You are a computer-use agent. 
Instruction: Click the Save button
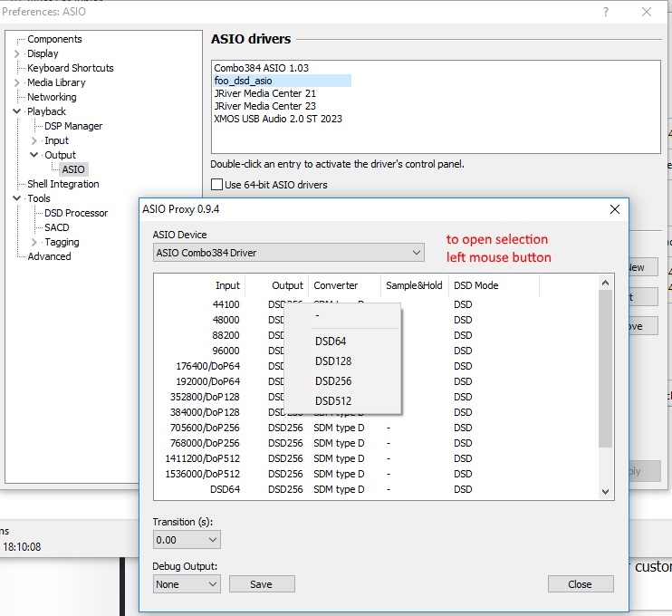point(261,584)
